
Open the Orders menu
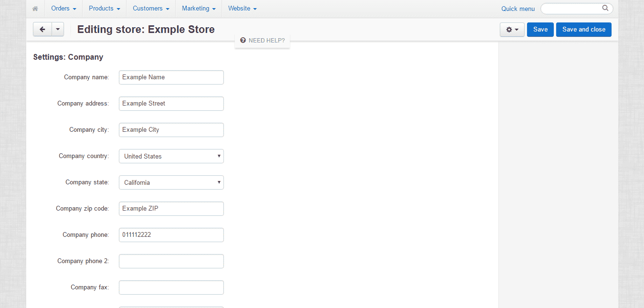tap(63, 9)
